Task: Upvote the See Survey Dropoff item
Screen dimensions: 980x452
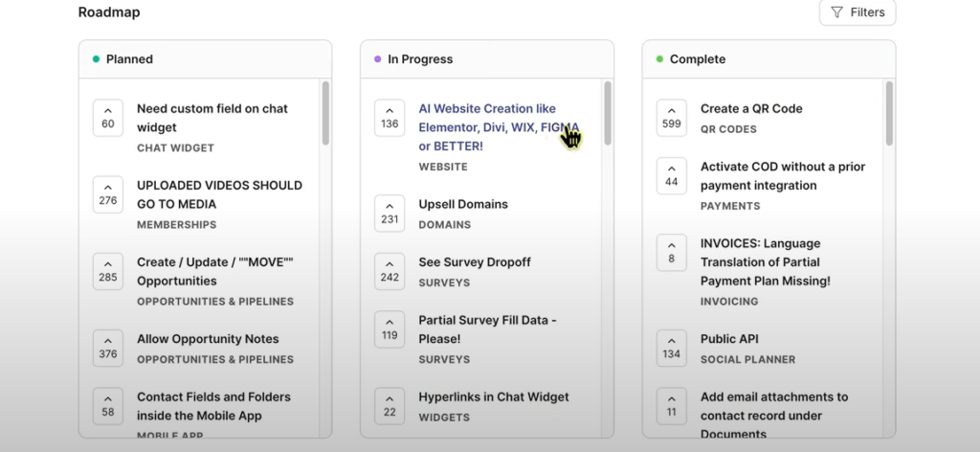Action: click(390, 271)
